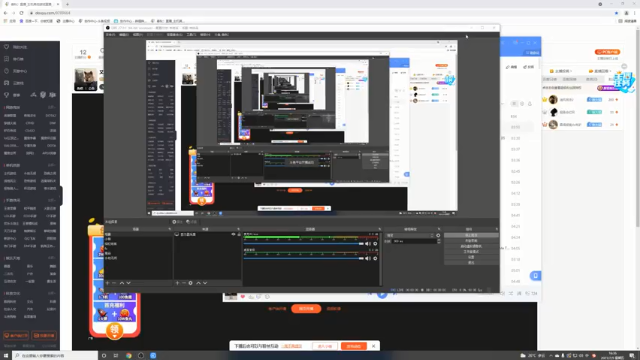Image resolution: width=640 pixels, height=360 pixels.
Task: Open OBS Edit menu
Action: [124, 35]
